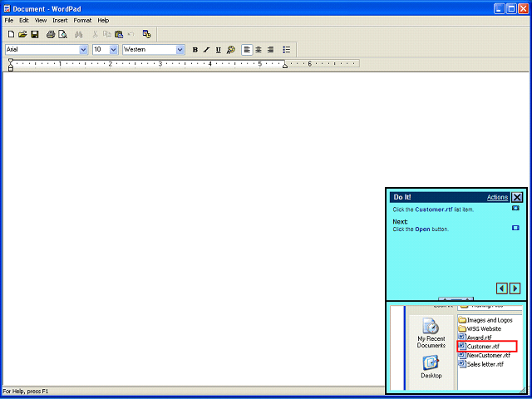Toggle Underline formatting
The width and height of the screenshot is (532, 399).
(x=218, y=50)
